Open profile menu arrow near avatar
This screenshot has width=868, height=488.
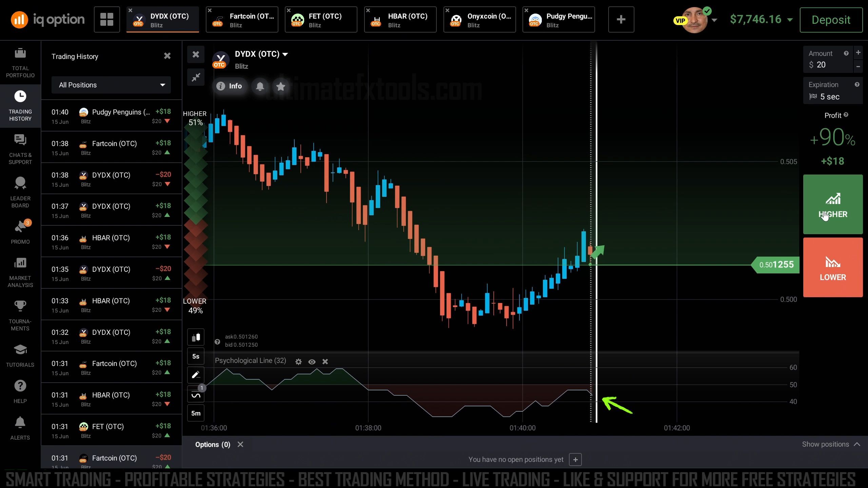[x=714, y=20]
